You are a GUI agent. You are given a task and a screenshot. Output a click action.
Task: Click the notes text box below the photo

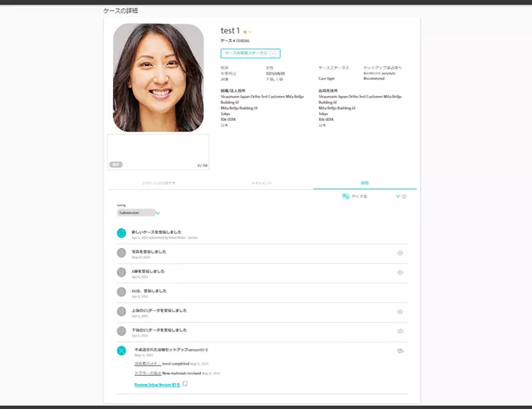(158, 151)
